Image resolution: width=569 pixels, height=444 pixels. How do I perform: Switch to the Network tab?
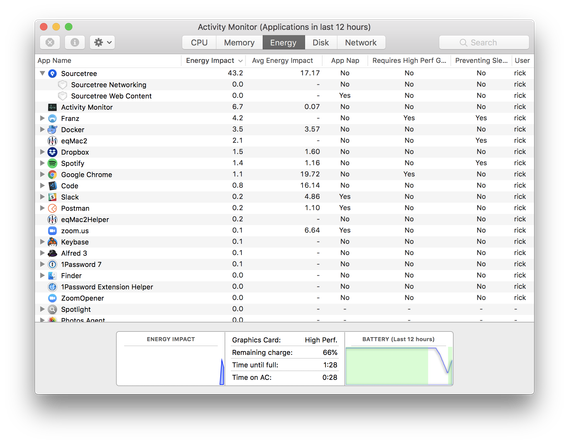(361, 42)
